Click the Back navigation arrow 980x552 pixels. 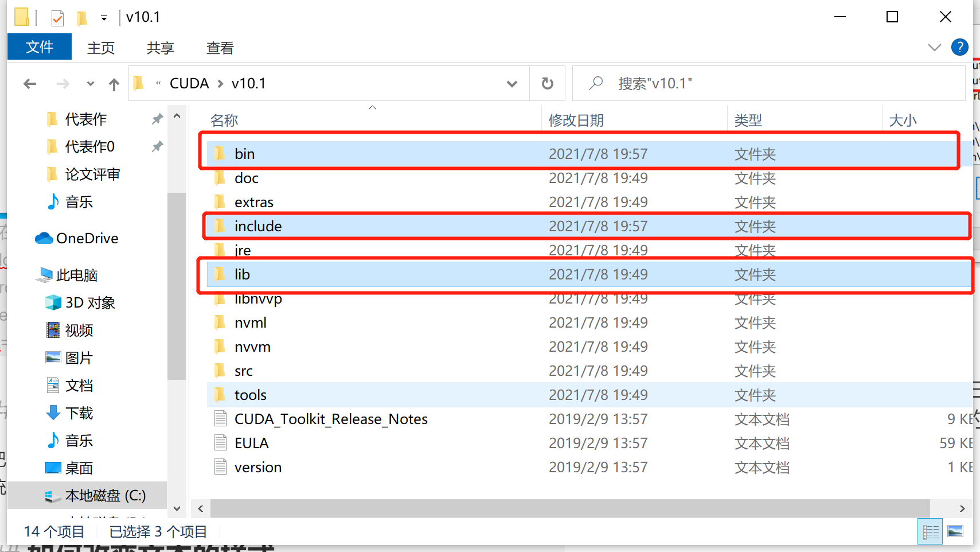(x=30, y=84)
